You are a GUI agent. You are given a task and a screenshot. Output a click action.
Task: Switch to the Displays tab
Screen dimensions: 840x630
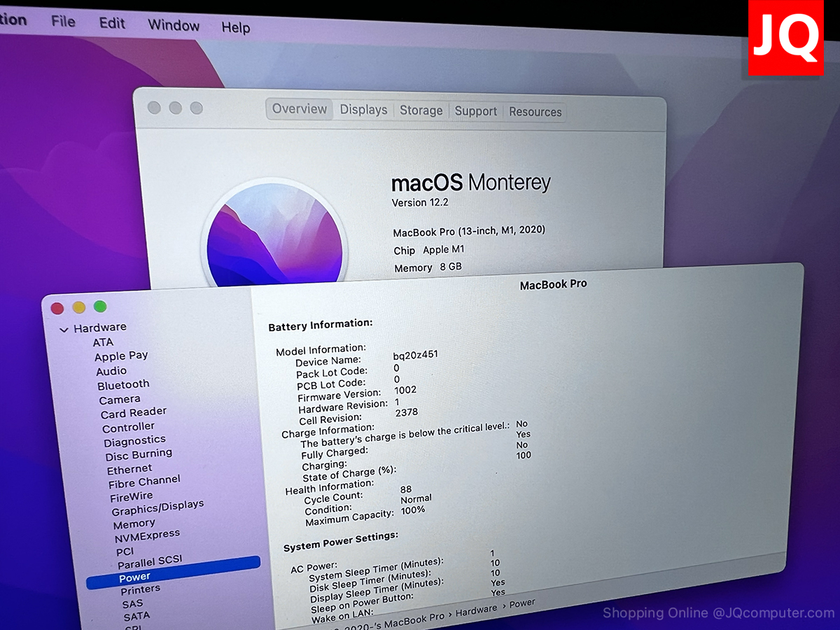[x=363, y=110]
